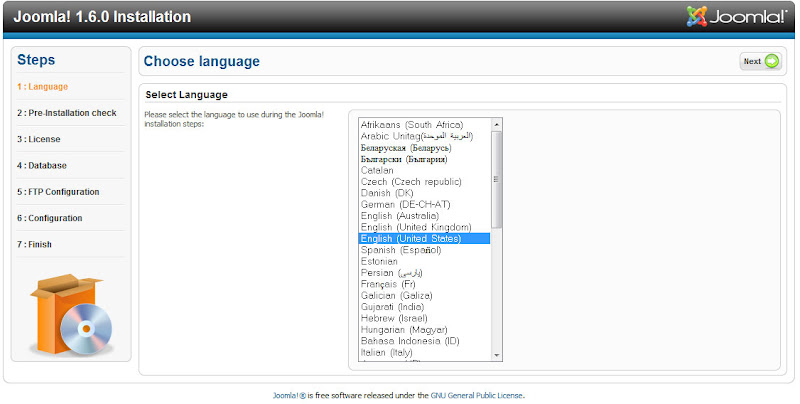Image resolution: width=800 pixels, height=404 pixels.
Task: Select Arabic Unitag language option
Action: pos(424,136)
